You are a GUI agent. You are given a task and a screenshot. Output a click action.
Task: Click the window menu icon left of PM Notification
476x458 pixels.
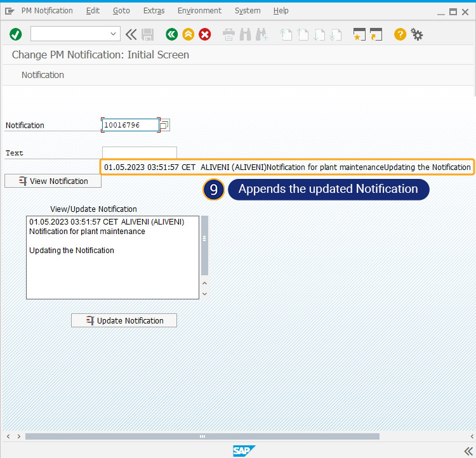10,11
